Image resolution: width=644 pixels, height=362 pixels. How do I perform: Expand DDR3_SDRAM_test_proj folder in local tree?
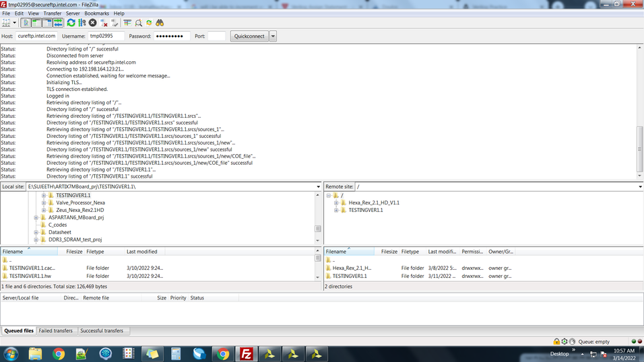(36, 240)
